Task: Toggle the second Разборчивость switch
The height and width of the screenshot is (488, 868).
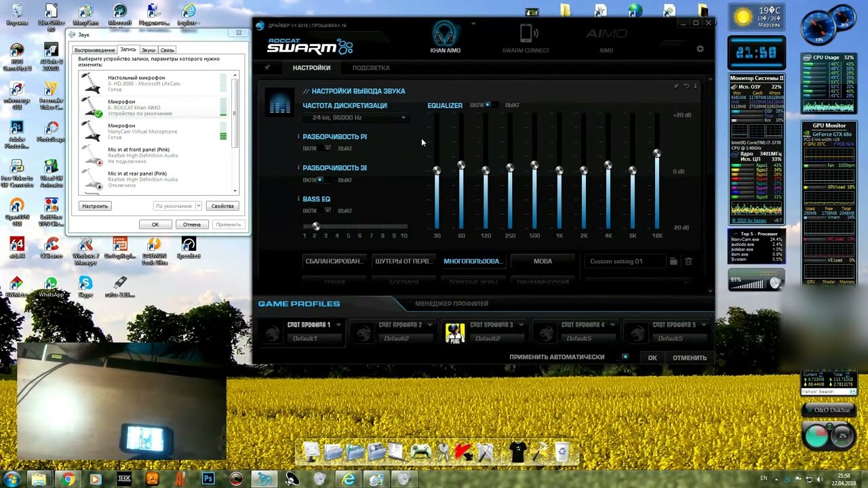Action: click(325, 180)
